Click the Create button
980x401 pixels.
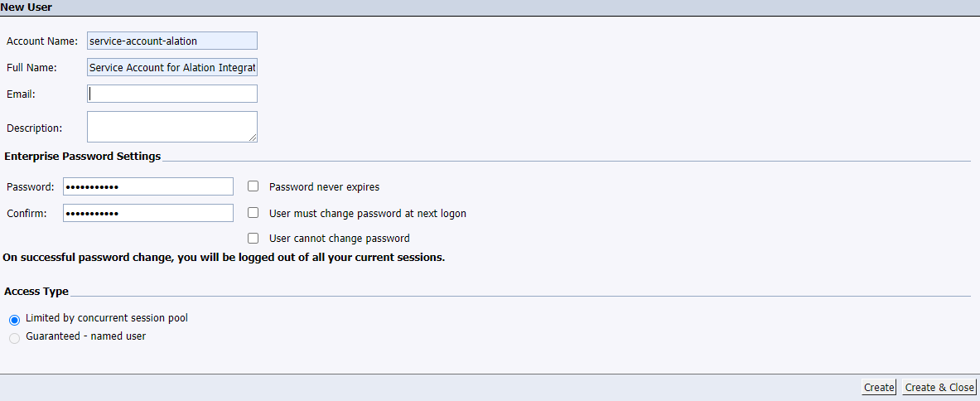[879, 387]
